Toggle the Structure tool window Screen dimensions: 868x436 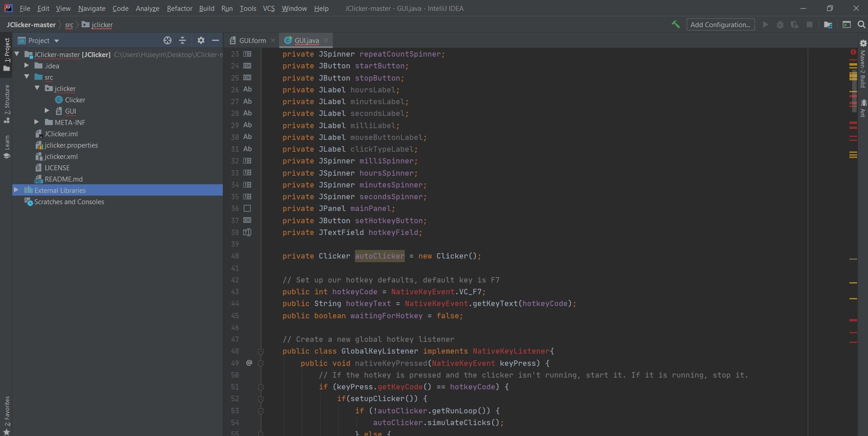[x=7, y=103]
